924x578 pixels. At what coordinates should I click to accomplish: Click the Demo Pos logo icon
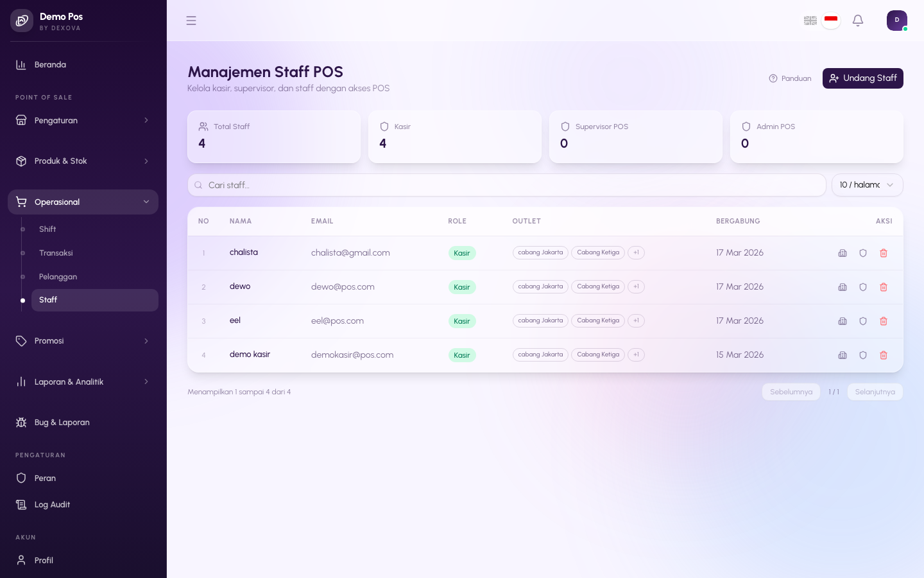click(x=22, y=21)
